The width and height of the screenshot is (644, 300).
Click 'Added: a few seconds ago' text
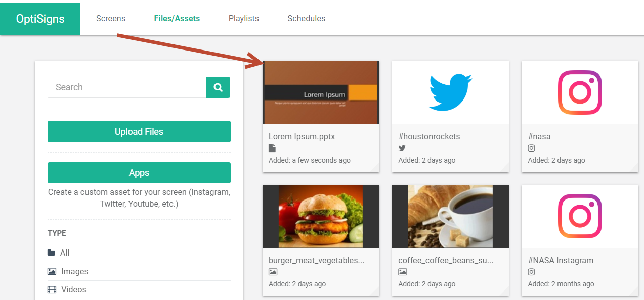click(310, 160)
